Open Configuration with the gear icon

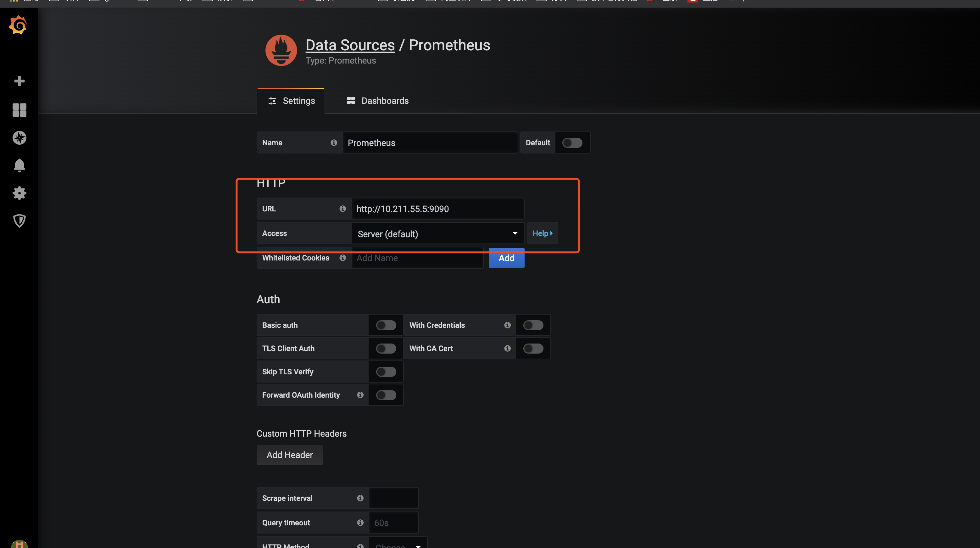click(19, 193)
